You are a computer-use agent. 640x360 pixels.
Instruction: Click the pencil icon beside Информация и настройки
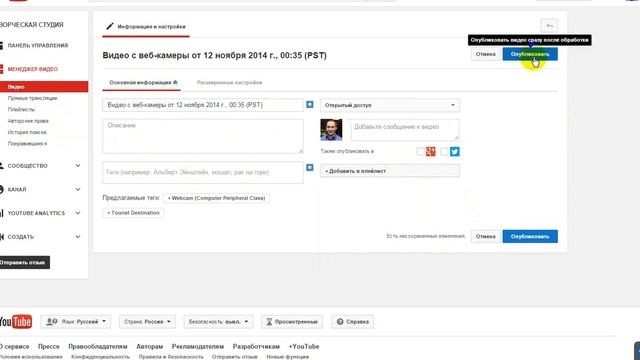coord(109,27)
